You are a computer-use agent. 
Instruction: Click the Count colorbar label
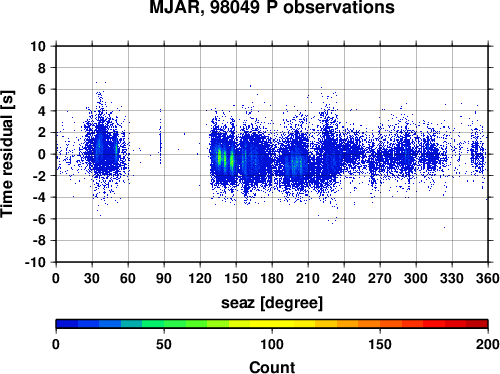pos(272,367)
